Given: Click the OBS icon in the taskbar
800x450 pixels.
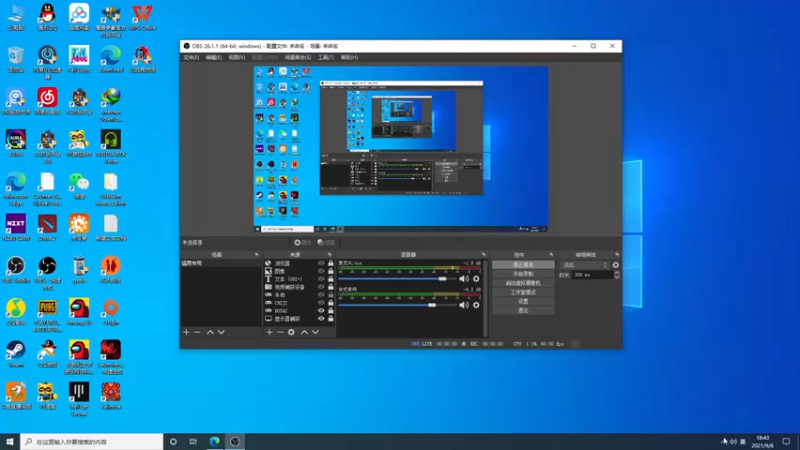Looking at the screenshot, I should [x=235, y=442].
